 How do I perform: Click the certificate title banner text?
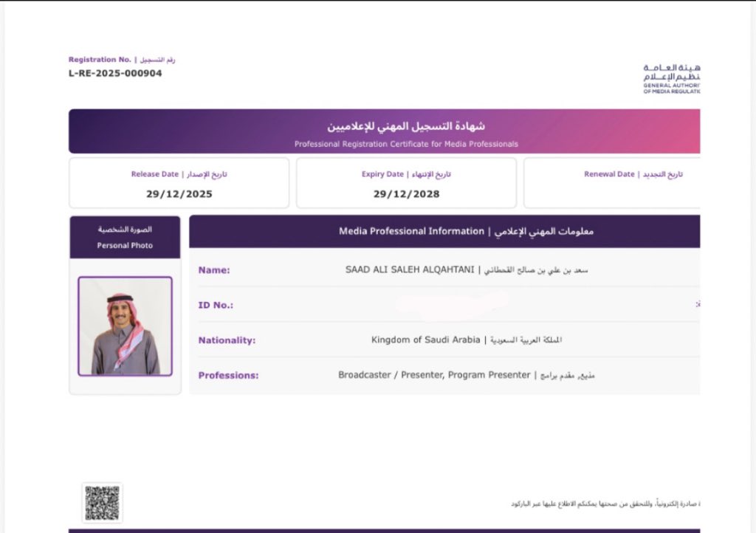point(406,126)
